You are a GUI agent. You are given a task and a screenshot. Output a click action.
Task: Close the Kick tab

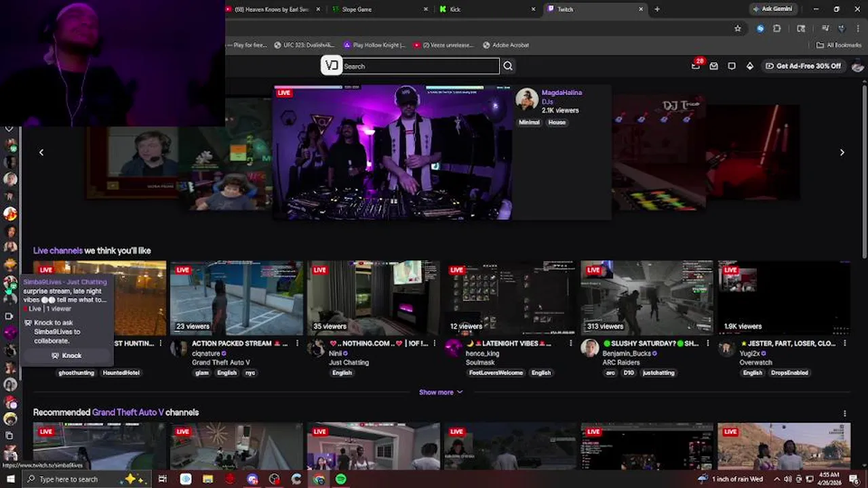533,9
